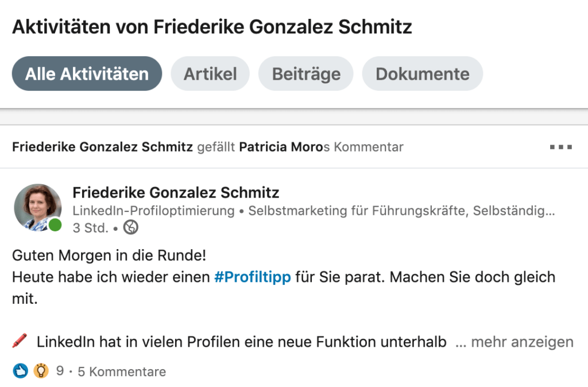The height and width of the screenshot is (387, 588).
Task: Open Friederike Gonzalez Schmitz author name
Action: (x=176, y=192)
